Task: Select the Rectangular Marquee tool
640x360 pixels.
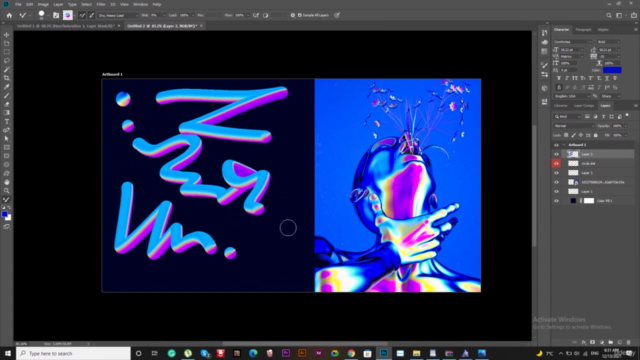Action: click(x=7, y=52)
